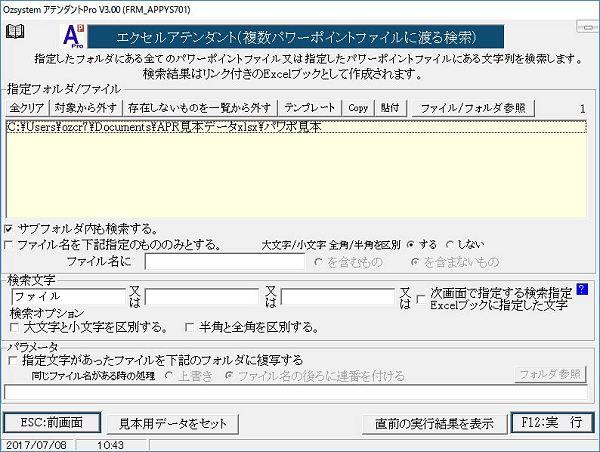Open the テンプレート button

click(x=310, y=108)
